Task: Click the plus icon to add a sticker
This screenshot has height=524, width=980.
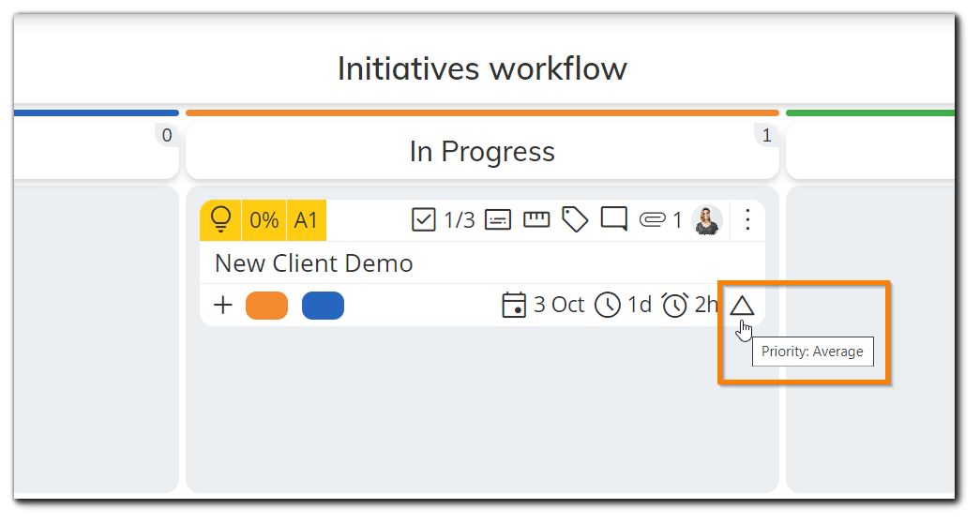Action: [222, 306]
